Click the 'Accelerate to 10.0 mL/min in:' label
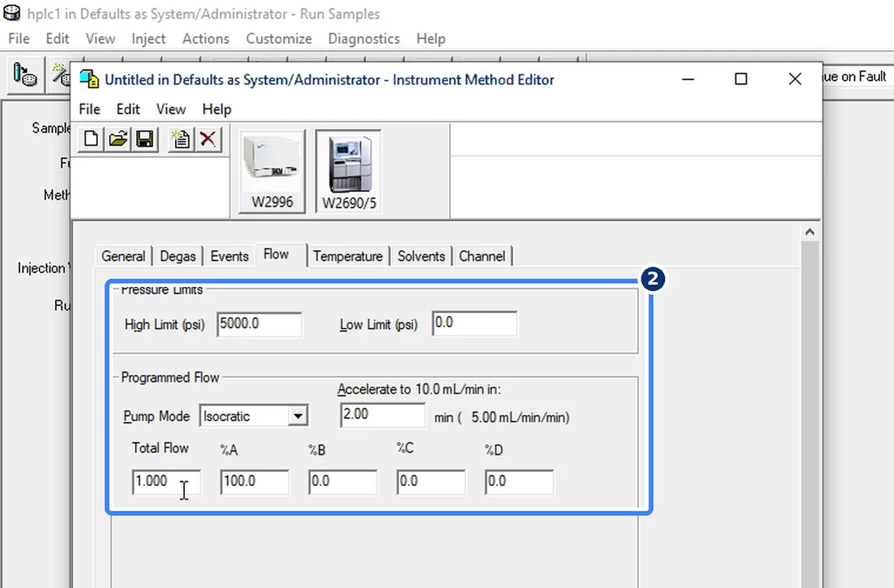This screenshot has width=894, height=588. (419, 390)
